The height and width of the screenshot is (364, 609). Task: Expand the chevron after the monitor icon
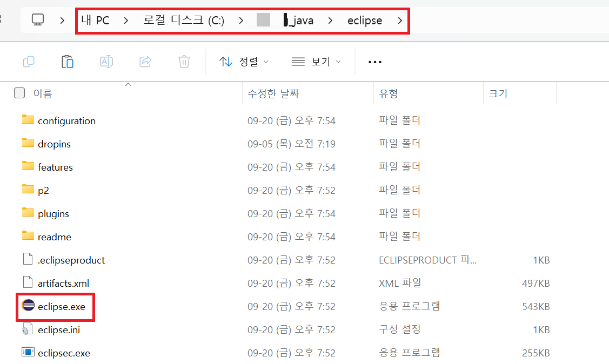click(62, 20)
